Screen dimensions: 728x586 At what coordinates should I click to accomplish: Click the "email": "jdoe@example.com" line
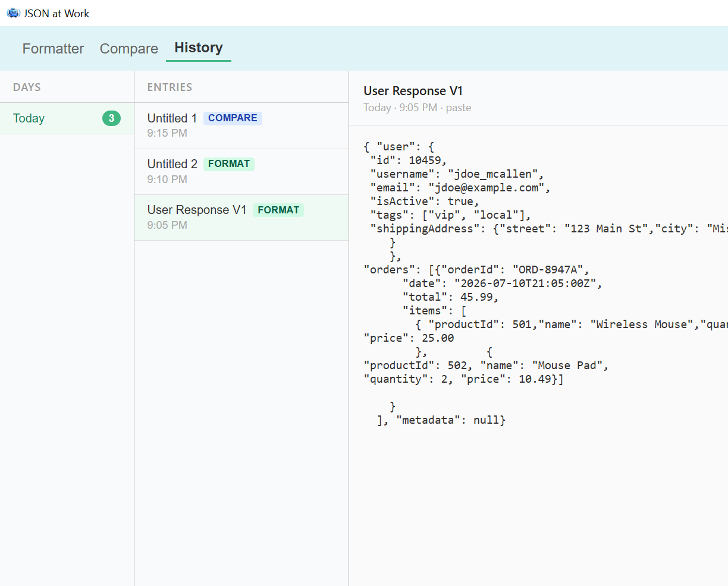tap(460, 188)
